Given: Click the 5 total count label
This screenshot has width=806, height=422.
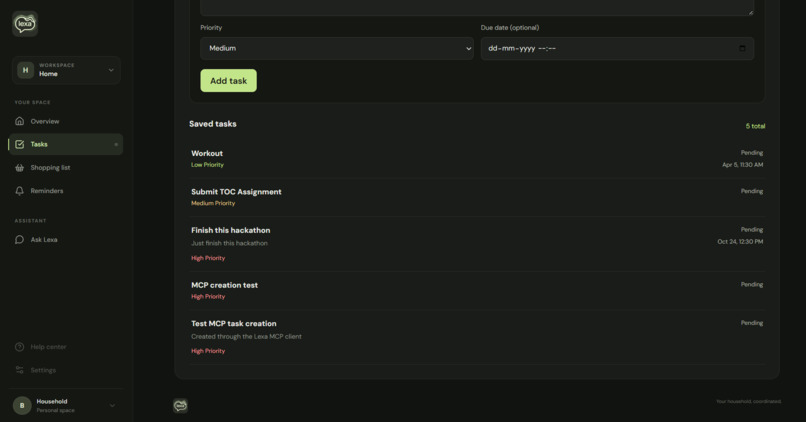Looking at the screenshot, I should coord(755,126).
